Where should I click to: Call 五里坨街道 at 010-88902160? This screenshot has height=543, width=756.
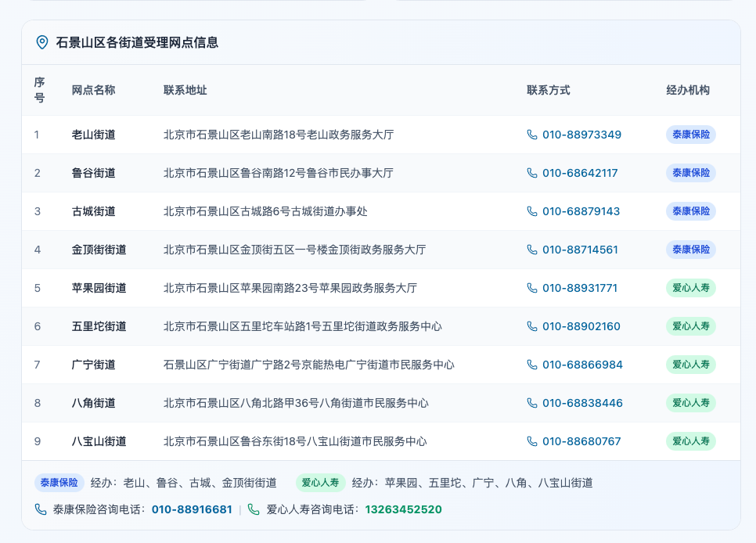coord(581,326)
